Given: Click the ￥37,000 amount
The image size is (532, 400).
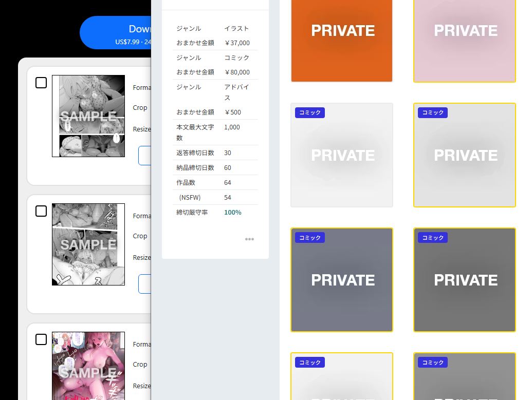Looking at the screenshot, I should pyautogui.click(x=237, y=43).
